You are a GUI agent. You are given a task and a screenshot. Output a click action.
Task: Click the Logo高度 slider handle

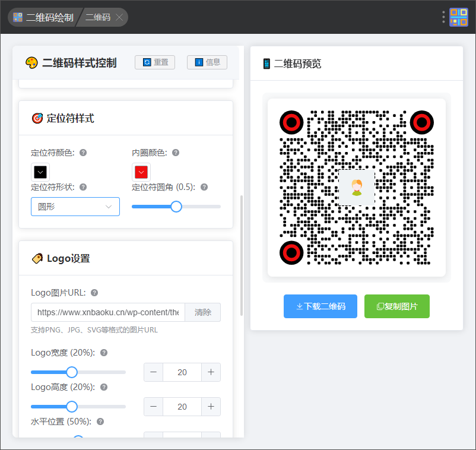point(72,407)
